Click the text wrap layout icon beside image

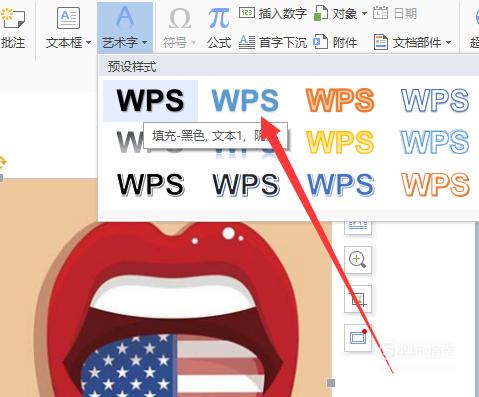point(358,227)
